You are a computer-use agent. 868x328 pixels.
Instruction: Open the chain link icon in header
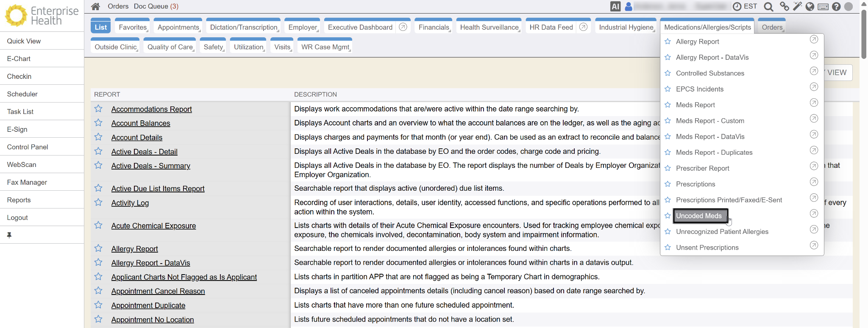(x=785, y=6)
